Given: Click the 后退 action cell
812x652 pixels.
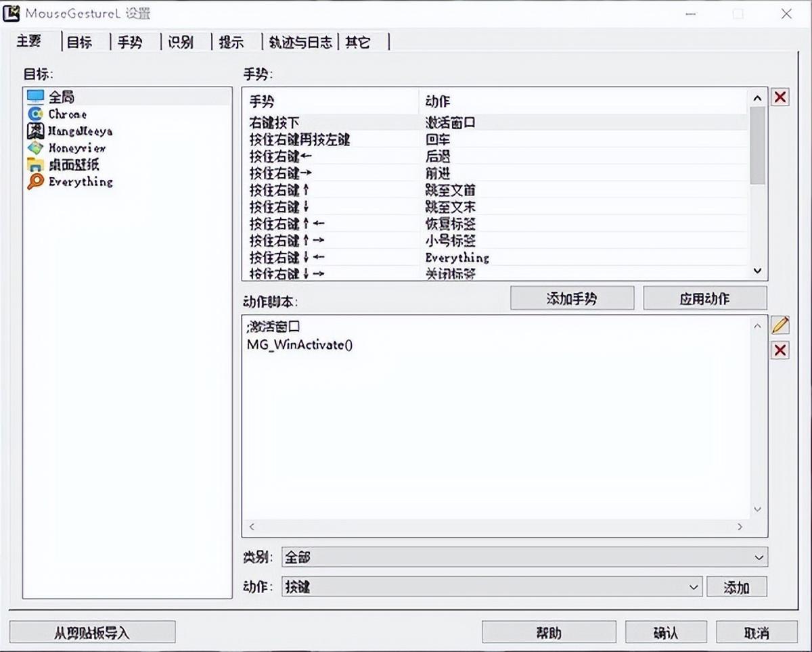Looking at the screenshot, I should (438, 157).
